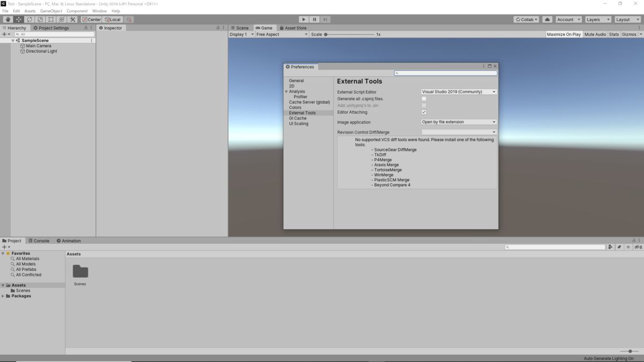Screen dimensions: 644x362
Task: Collapse the Analysis section in Preferences
Action: click(x=287, y=91)
